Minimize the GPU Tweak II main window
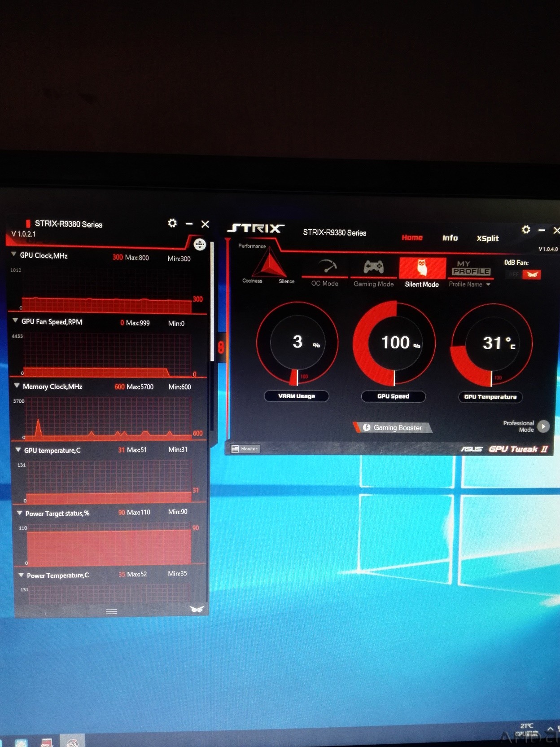 [542, 230]
